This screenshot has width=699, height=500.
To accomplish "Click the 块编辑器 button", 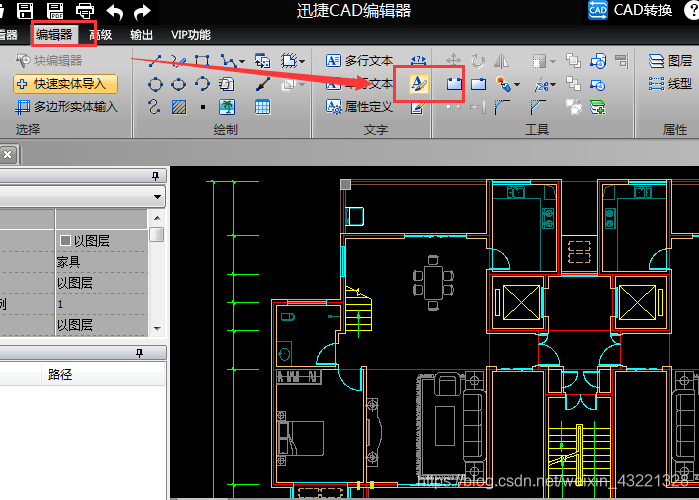I will pyautogui.click(x=49, y=61).
